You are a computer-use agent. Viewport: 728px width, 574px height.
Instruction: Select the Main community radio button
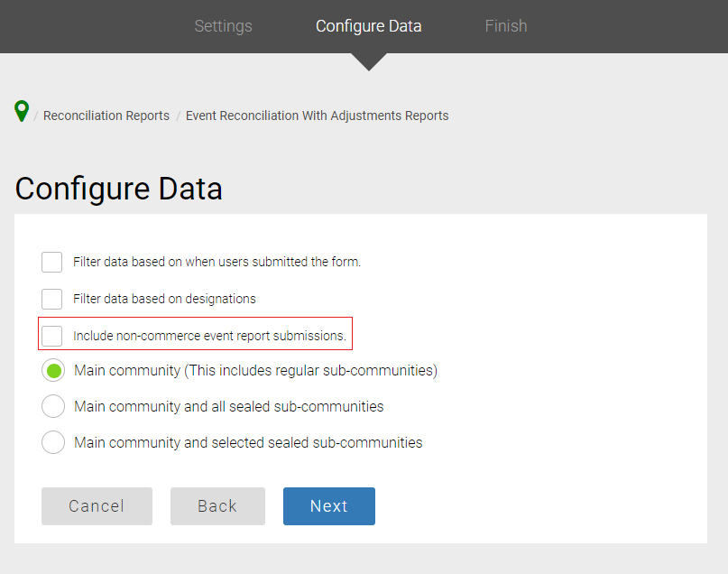[x=53, y=370]
